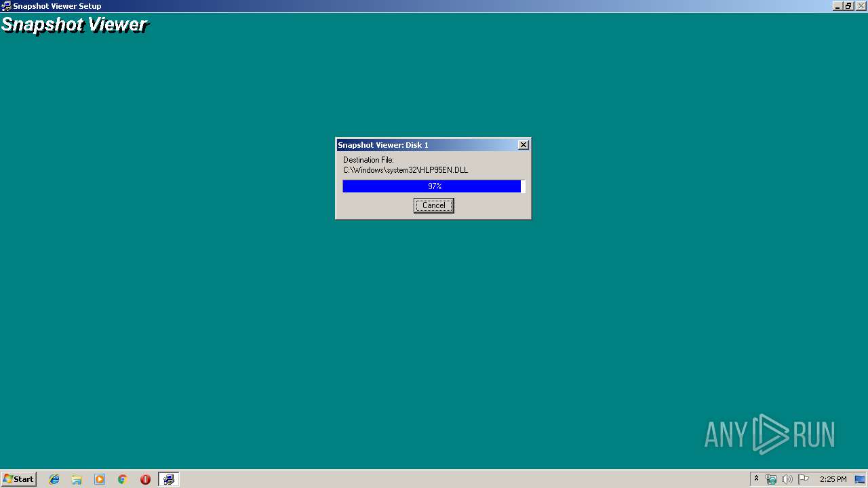Open Windows Media Player from the taskbar
The image size is (868, 488).
(100, 479)
